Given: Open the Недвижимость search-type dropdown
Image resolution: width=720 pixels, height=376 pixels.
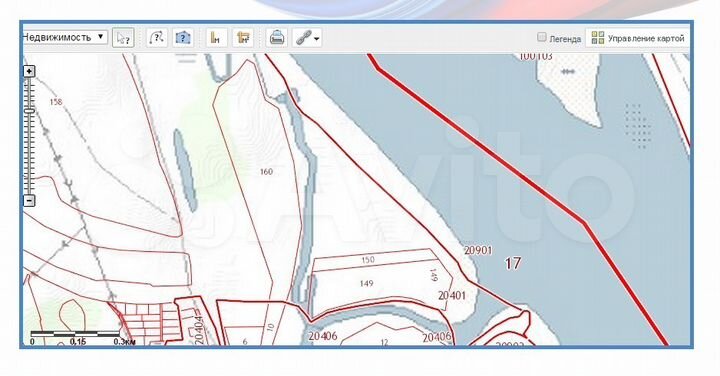Looking at the screenshot, I should tap(64, 38).
